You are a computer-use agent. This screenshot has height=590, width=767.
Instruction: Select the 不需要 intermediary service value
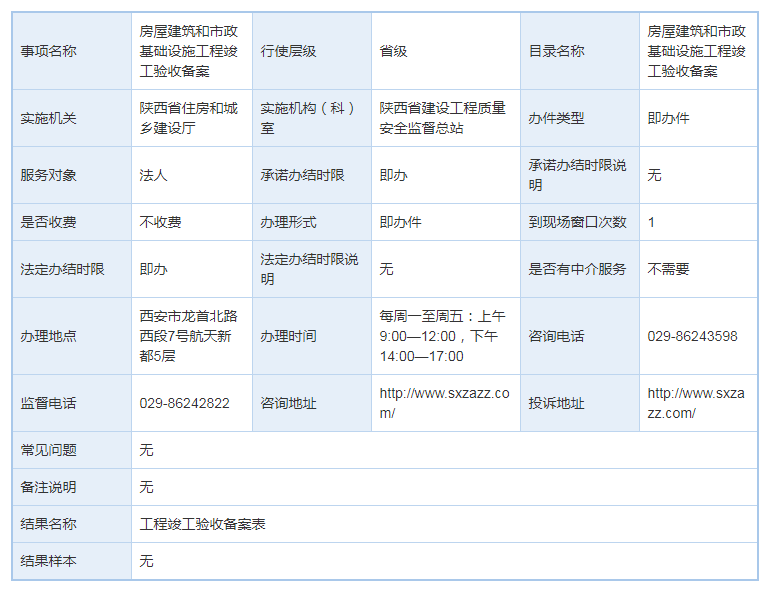click(668, 269)
